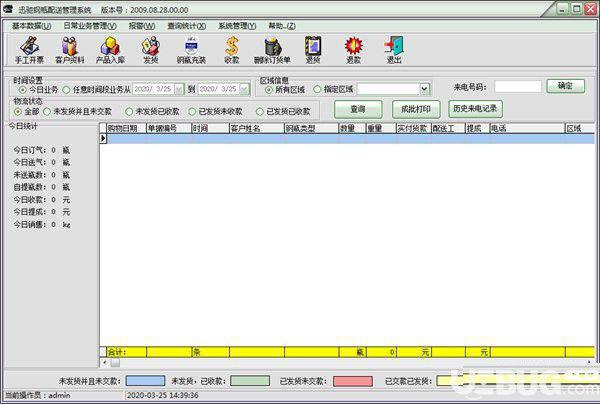Click the 配送工 column header
Viewport: 600px width, 404px height.
(x=448, y=129)
